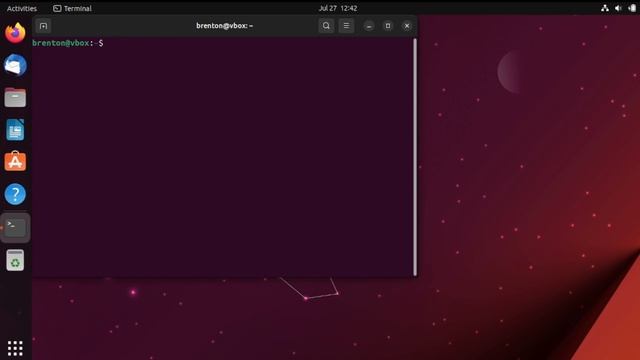
Task: Launch Firefox from the dock
Action: click(15, 32)
